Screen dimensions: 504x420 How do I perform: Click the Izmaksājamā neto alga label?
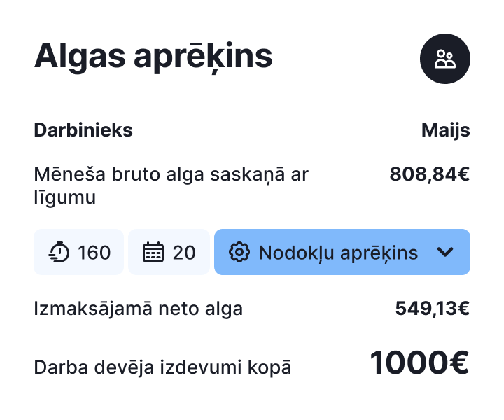pyautogui.click(x=138, y=308)
